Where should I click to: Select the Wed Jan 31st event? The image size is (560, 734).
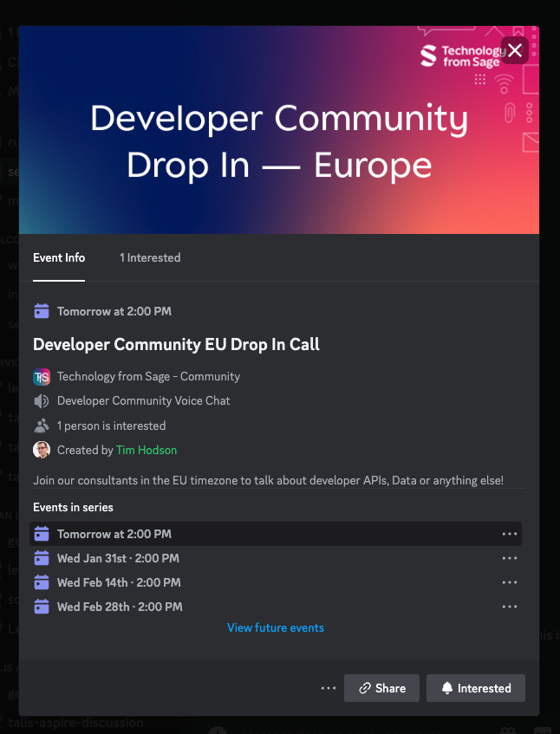[276, 558]
